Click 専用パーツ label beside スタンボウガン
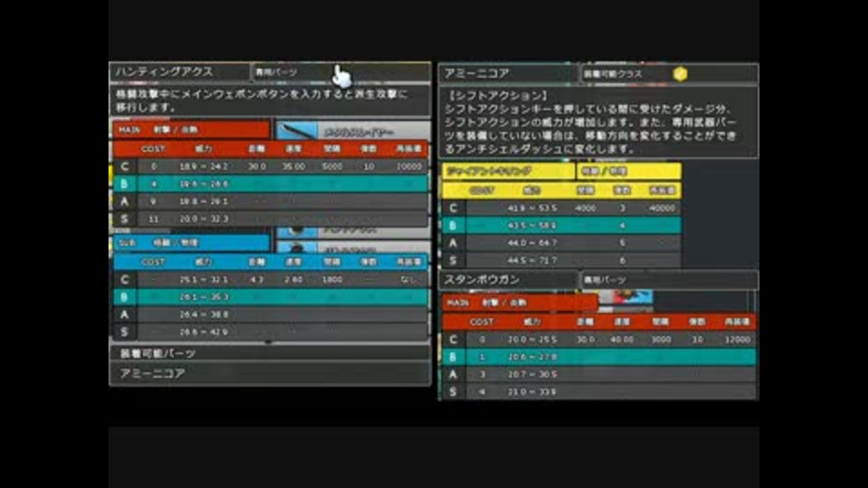Image resolution: width=868 pixels, height=488 pixels. click(605, 280)
